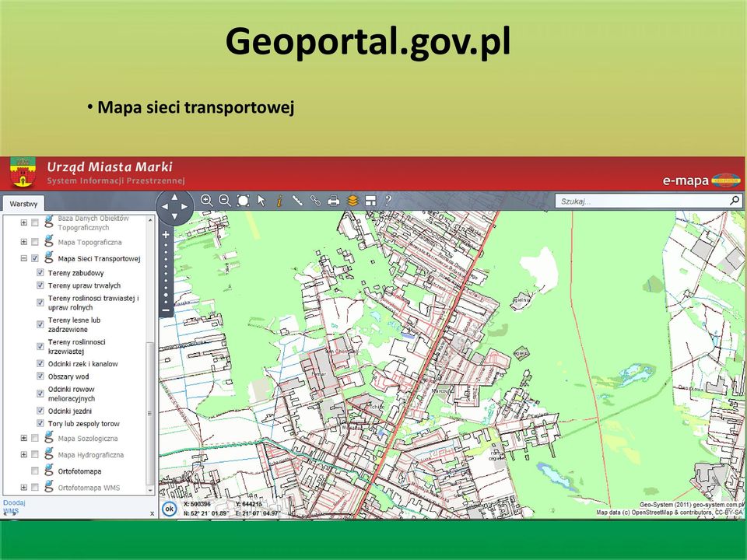This screenshot has height=560, width=747.
Task: Click the Mapa Topograficzna globe icon
Action: [x=48, y=241]
